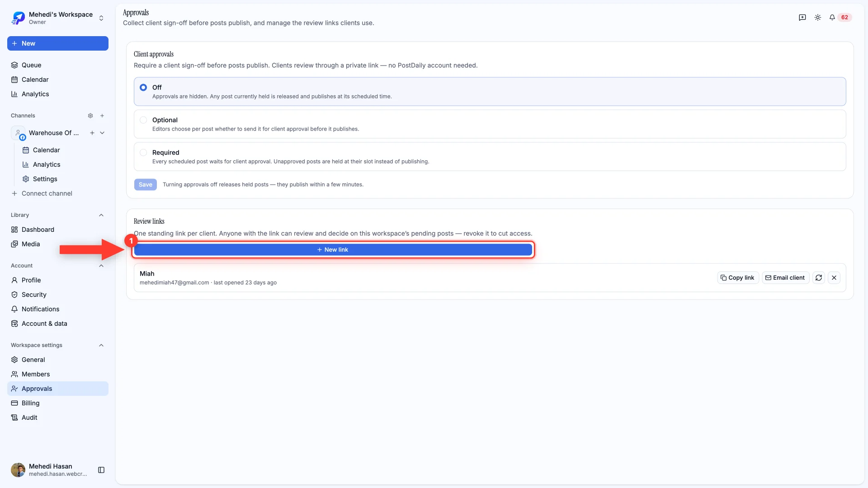Screen dimensions: 868x488
Task: Click Connect channel
Action: (x=58, y=193)
